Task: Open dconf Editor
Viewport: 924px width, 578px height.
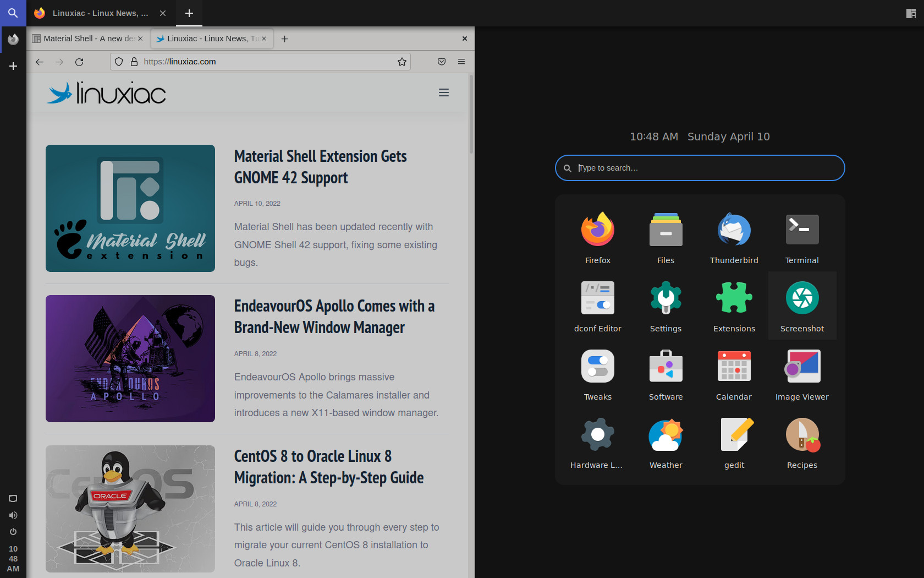Action: 597,306
